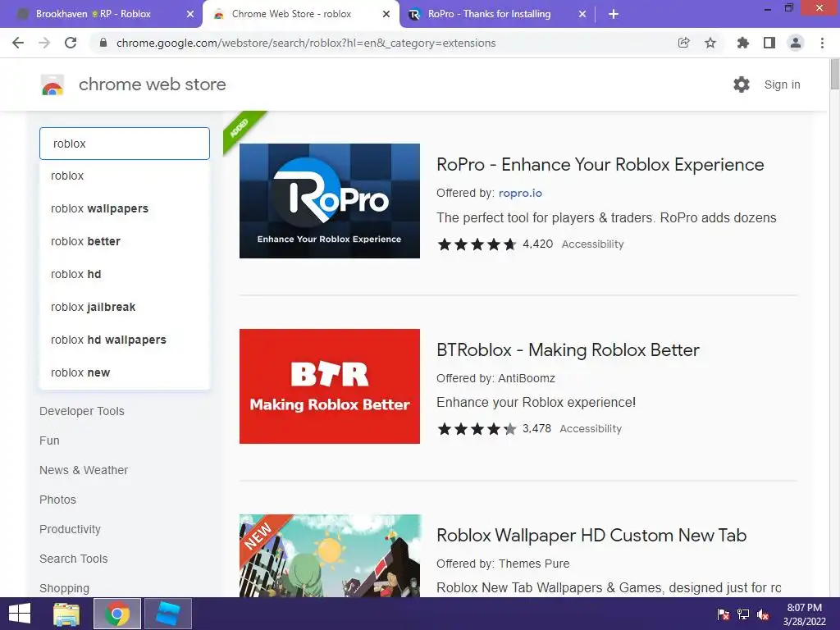Viewport: 840px width, 630px height.
Task: Click Accessibility label under BTRoblox
Action: pyautogui.click(x=591, y=428)
